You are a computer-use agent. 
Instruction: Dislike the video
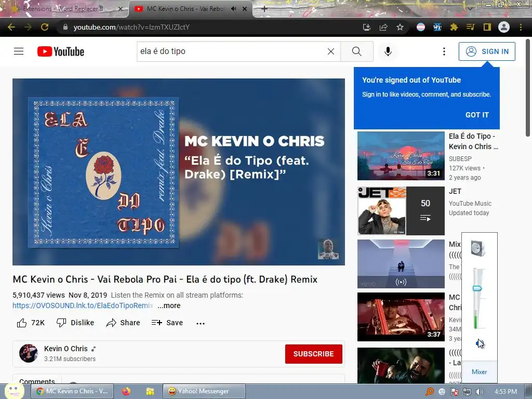[x=75, y=323]
